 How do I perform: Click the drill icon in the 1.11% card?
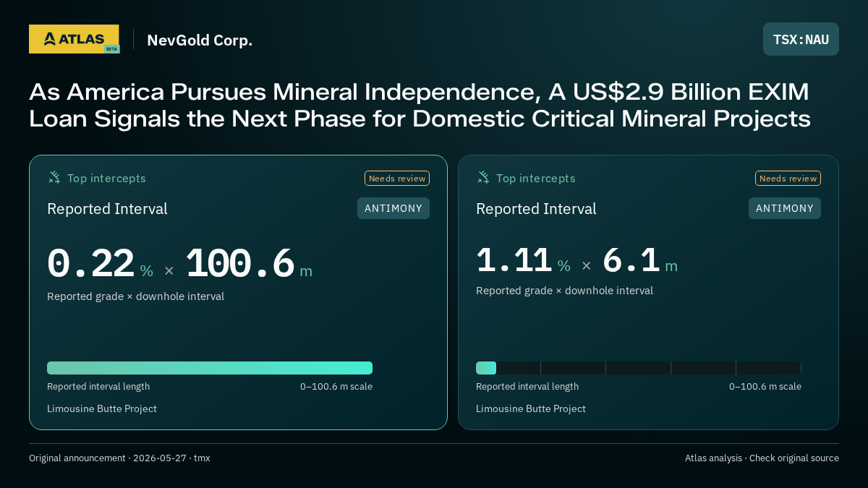[483, 177]
